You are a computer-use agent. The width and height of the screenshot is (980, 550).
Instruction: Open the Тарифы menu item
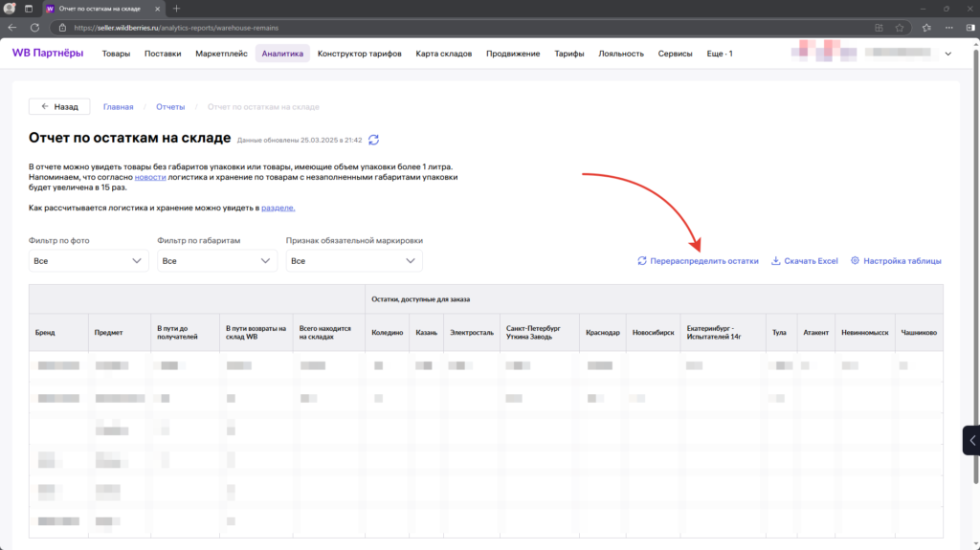[569, 54]
